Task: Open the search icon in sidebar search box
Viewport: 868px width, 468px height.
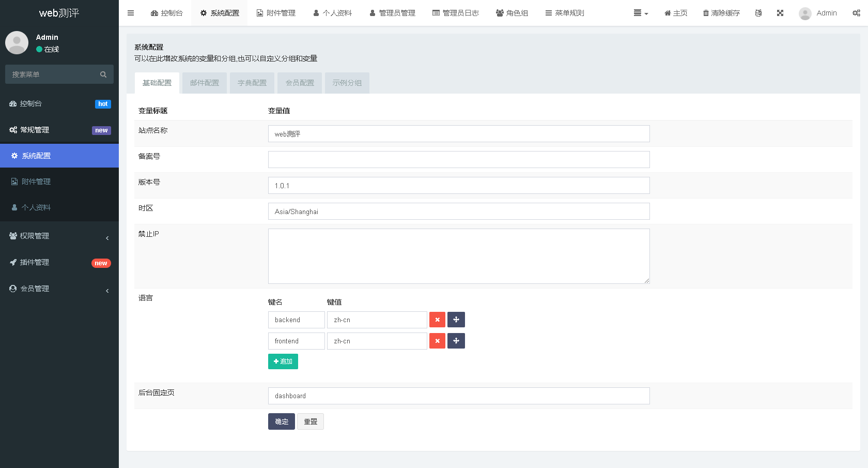Action: (x=103, y=74)
